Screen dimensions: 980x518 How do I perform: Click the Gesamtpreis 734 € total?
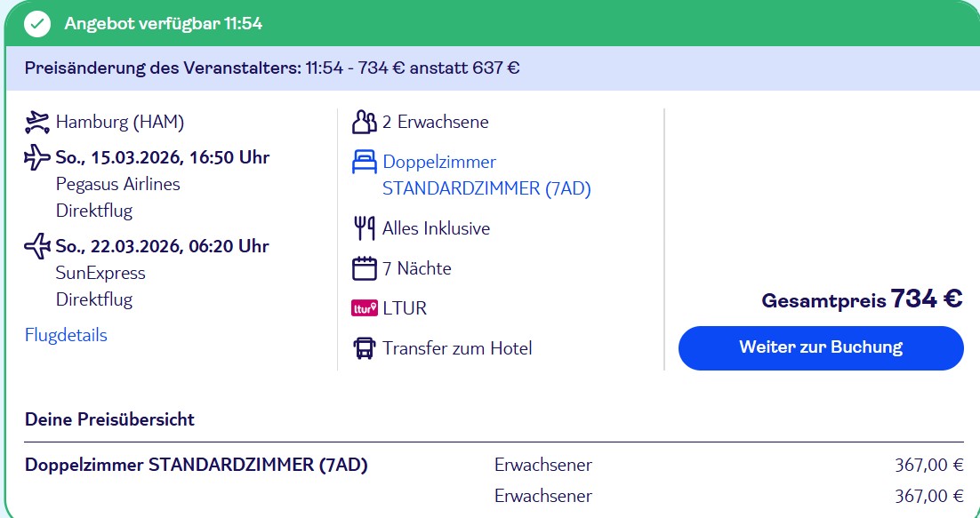[862, 299]
